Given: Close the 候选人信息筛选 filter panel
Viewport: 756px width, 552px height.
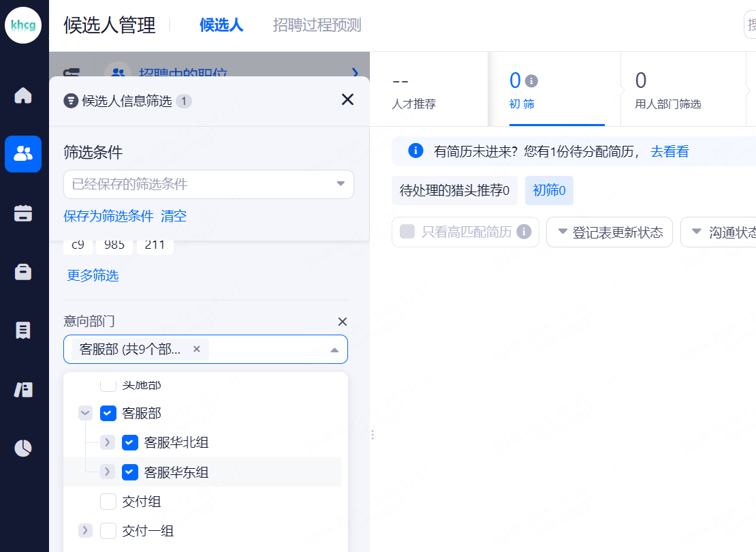Looking at the screenshot, I should pos(347,100).
